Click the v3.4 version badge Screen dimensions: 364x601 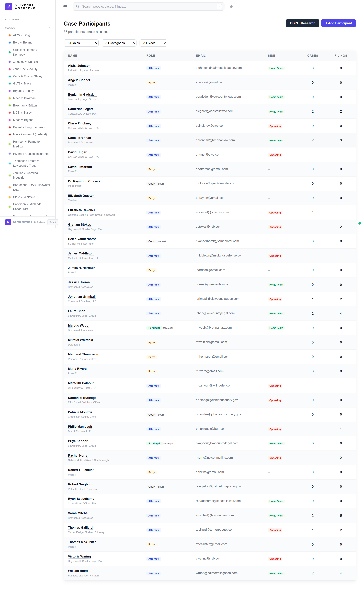pyautogui.click(x=52, y=222)
